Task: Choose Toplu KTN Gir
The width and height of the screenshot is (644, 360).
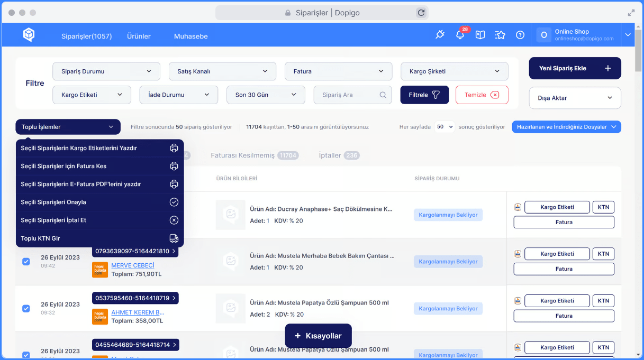Action: click(100, 238)
